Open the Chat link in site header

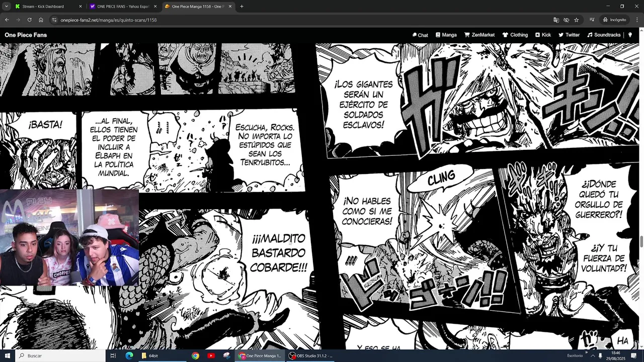pos(420,35)
